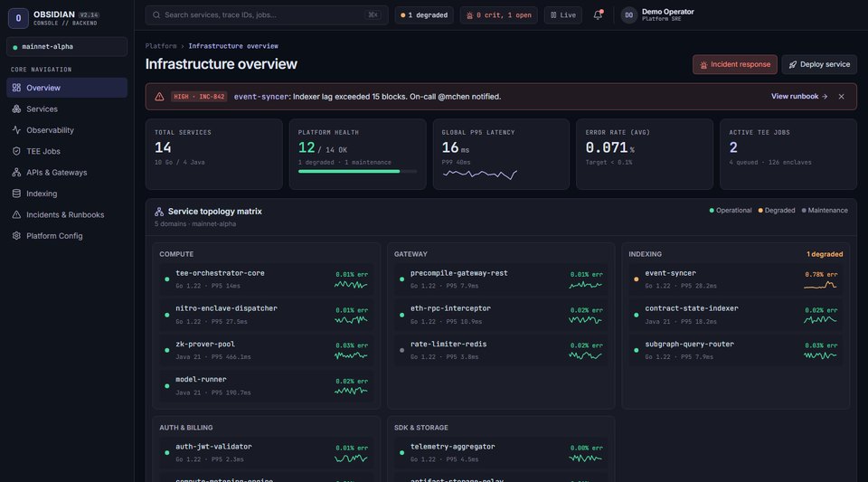Click the Demo Operator name
The height and width of the screenshot is (482, 868).
point(667,12)
